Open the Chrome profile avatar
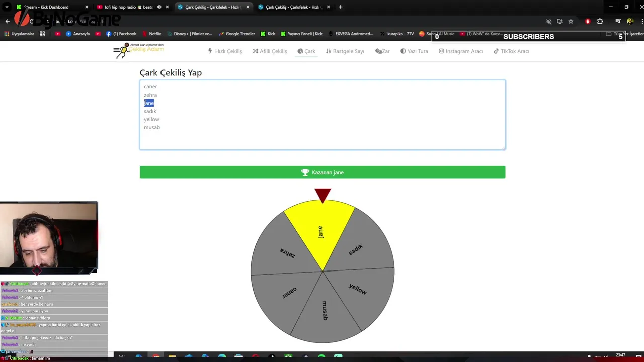 (x=630, y=21)
